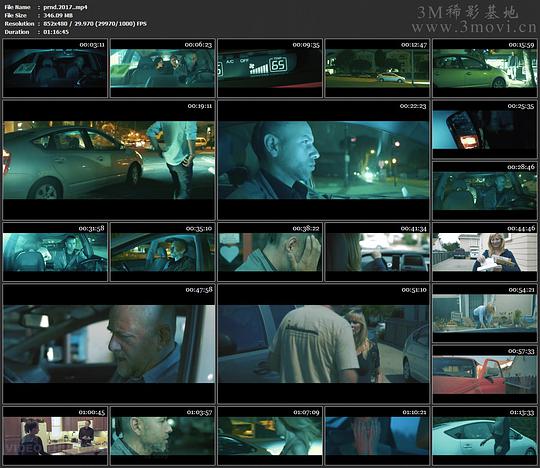Open the driver profile frame at 00:22:23

pyautogui.click(x=324, y=160)
